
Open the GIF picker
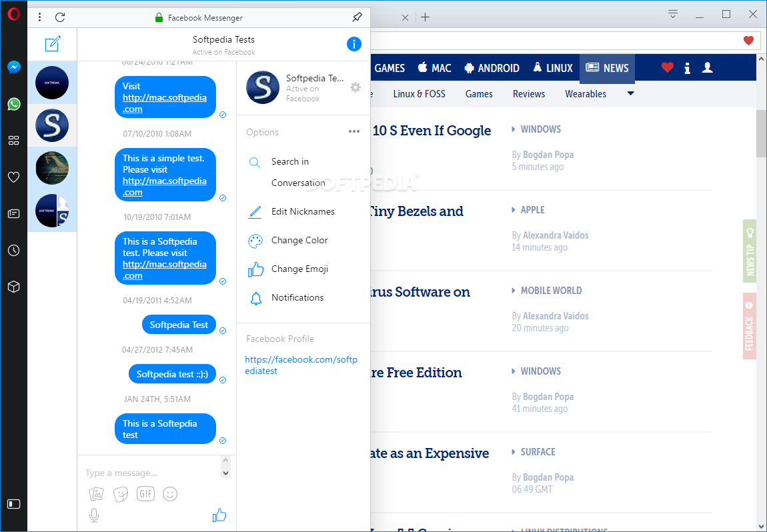point(146,494)
